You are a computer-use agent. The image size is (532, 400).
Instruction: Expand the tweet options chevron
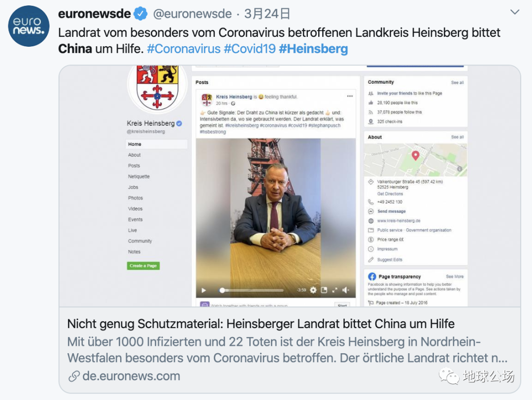515,12
